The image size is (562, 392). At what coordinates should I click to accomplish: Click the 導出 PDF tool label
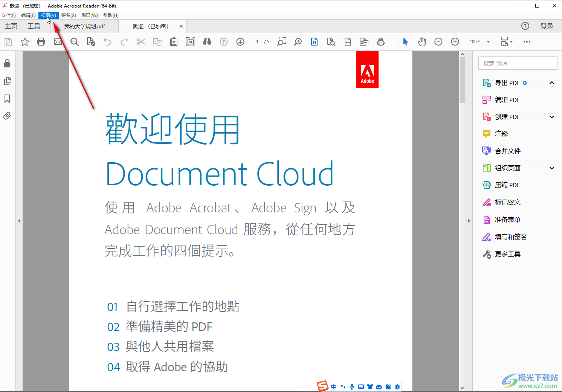[x=507, y=83]
